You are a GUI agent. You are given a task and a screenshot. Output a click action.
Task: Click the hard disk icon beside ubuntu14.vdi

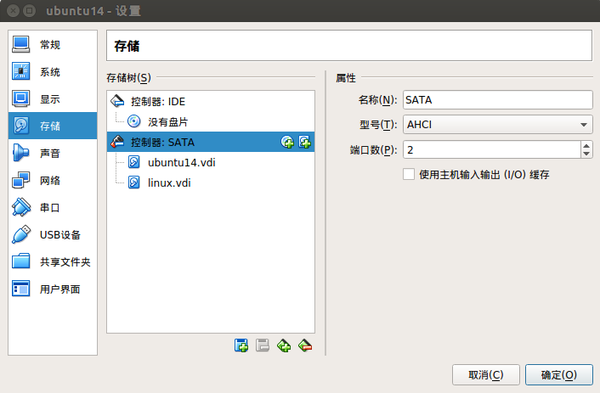(134, 162)
